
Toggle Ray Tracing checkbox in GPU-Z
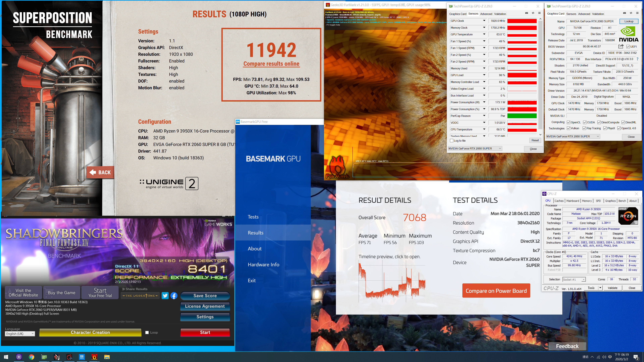pyautogui.click(x=584, y=128)
